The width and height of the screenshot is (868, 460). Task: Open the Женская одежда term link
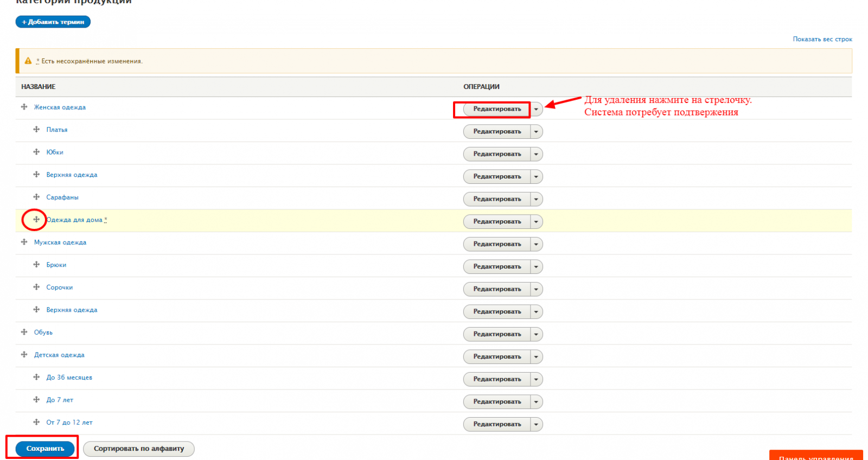tap(60, 107)
